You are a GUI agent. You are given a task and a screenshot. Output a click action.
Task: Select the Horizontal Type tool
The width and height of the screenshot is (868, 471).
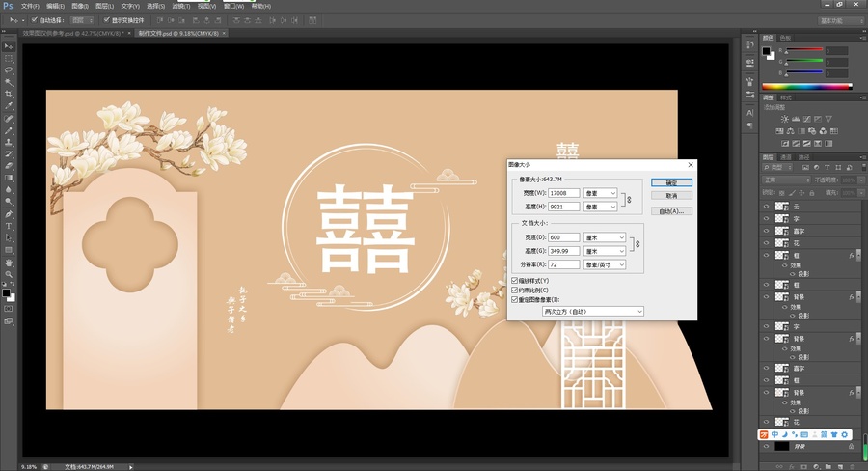coord(9,226)
